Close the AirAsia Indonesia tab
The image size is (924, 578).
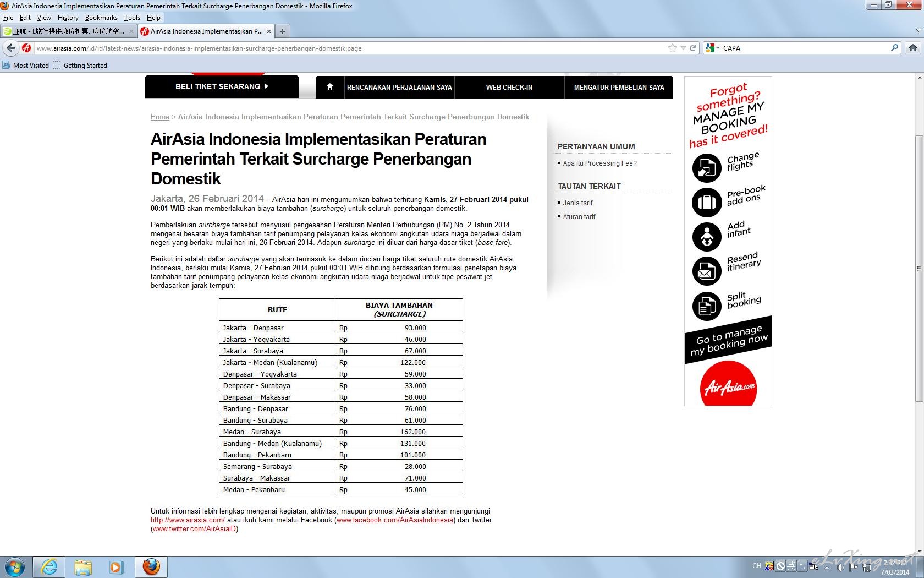[x=269, y=31]
